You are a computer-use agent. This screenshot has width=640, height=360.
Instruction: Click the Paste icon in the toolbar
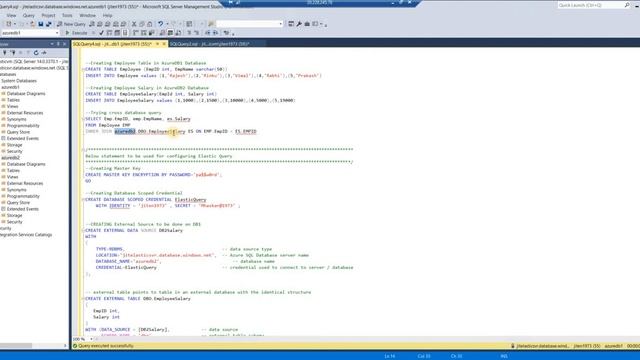point(150,24)
